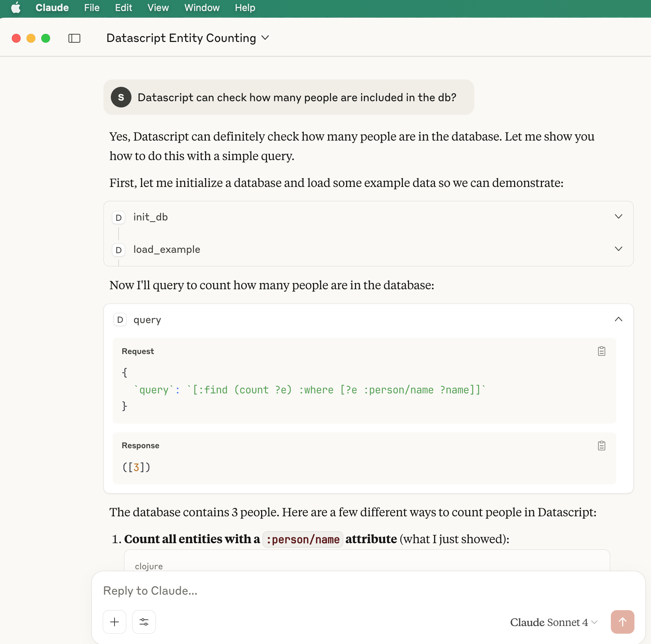Open the plus attachment menu
The image size is (651, 644).
[115, 622]
